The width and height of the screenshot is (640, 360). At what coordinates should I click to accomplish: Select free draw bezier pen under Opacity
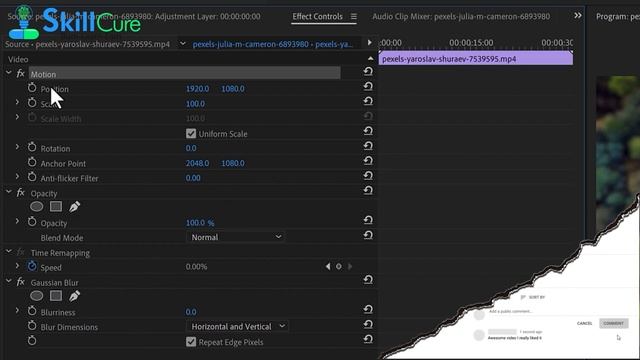point(74,207)
